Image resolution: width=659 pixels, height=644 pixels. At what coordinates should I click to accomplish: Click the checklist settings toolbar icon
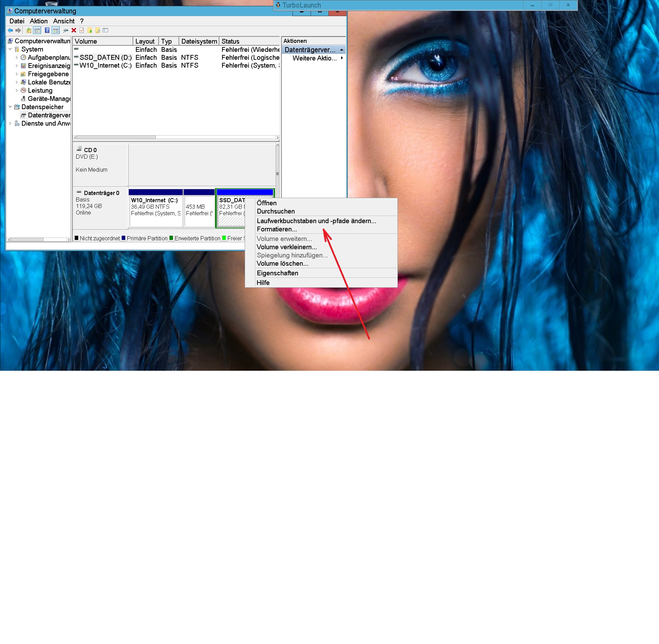click(106, 31)
